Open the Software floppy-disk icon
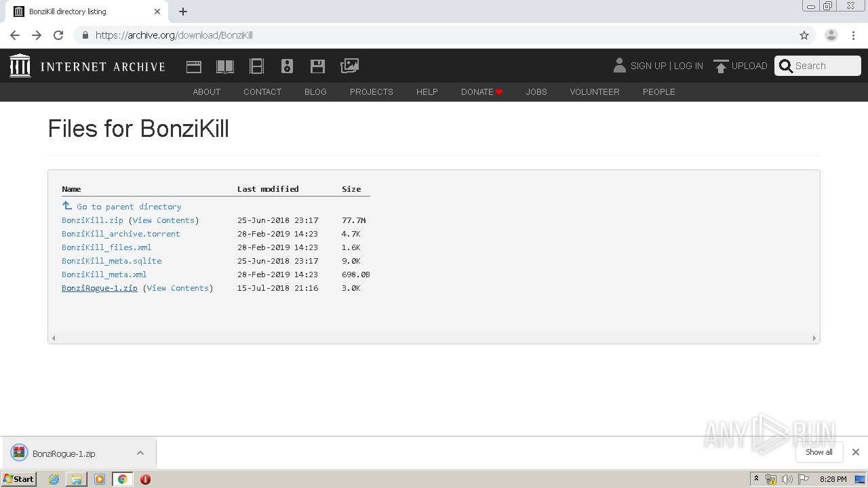Viewport: 868px width, 488px height. coord(317,66)
